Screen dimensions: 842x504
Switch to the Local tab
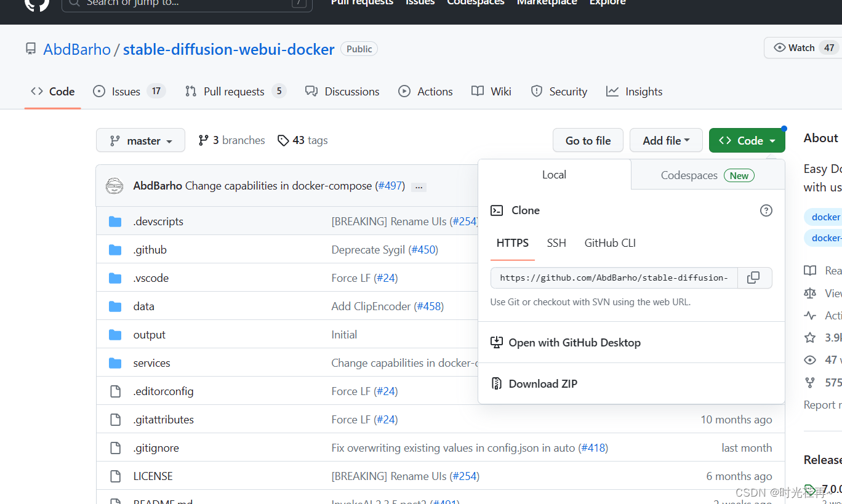point(554,175)
